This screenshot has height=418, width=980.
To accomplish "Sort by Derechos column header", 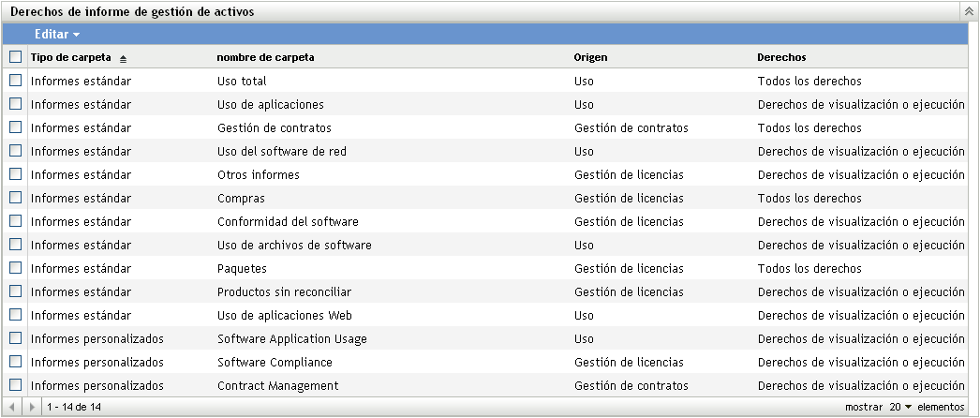I will [781, 57].
